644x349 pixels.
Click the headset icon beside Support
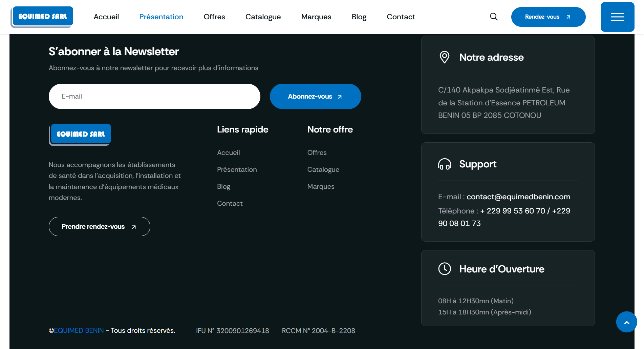444,164
